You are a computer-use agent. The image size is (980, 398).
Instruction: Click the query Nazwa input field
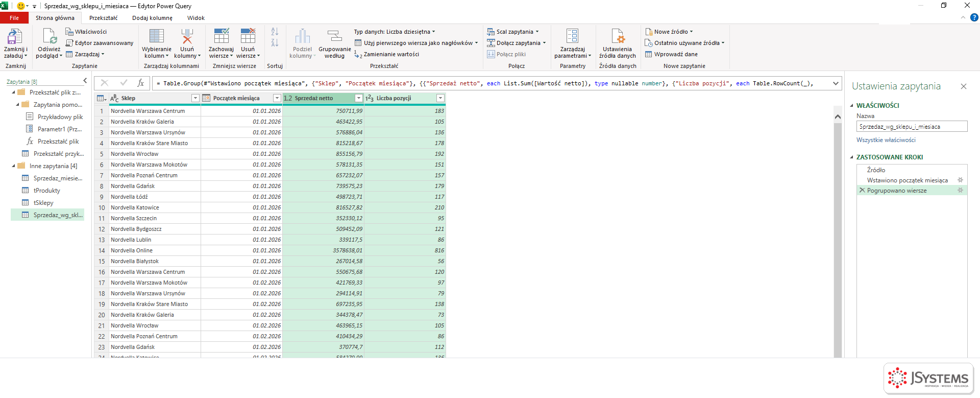pos(912,126)
